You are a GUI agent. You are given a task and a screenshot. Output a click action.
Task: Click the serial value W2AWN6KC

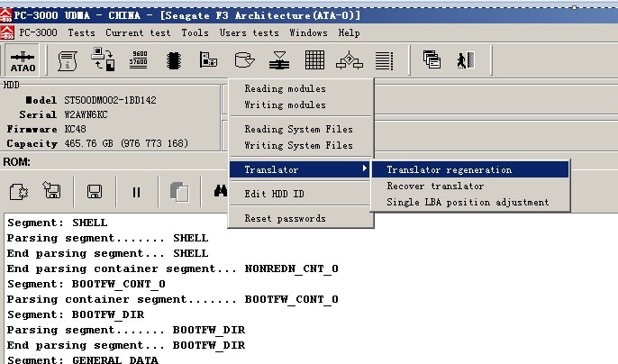tap(86, 114)
